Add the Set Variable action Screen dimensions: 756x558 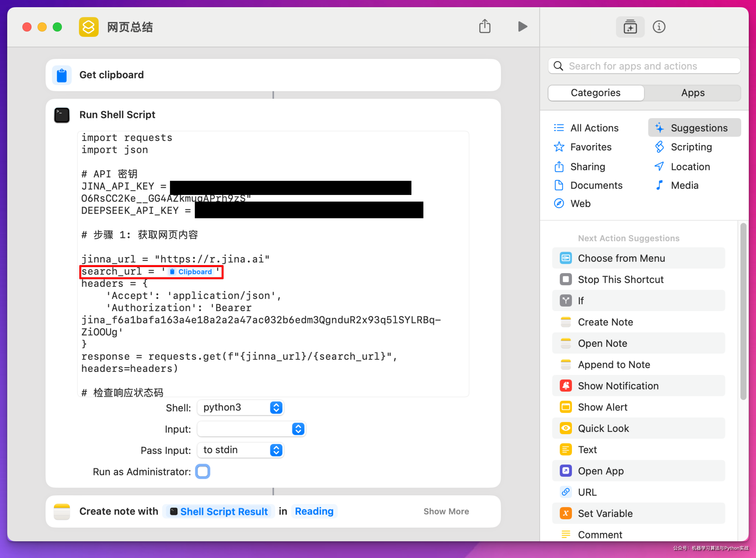click(x=605, y=513)
